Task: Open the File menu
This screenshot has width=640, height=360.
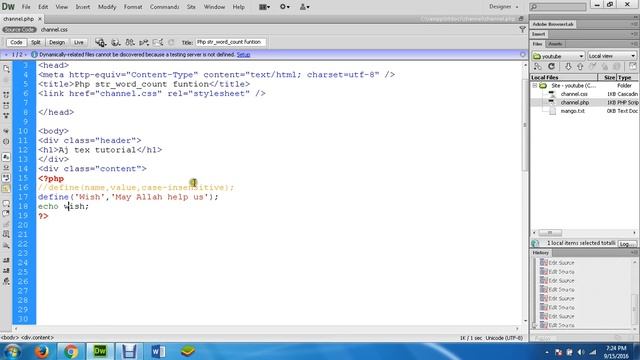Action: coord(26,7)
